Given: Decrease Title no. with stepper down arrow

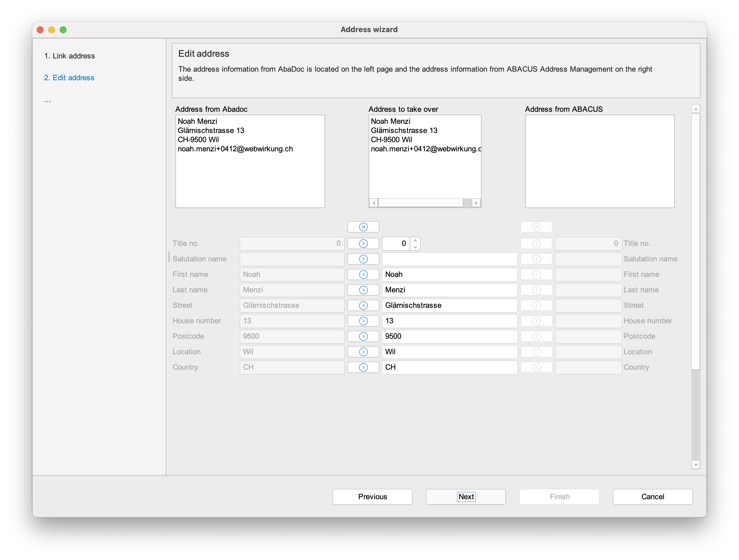Looking at the screenshot, I should point(415,247).
